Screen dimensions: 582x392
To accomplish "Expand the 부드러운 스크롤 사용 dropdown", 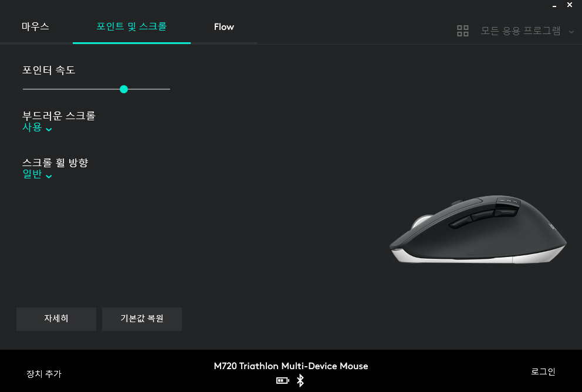I will click(37, 128).
